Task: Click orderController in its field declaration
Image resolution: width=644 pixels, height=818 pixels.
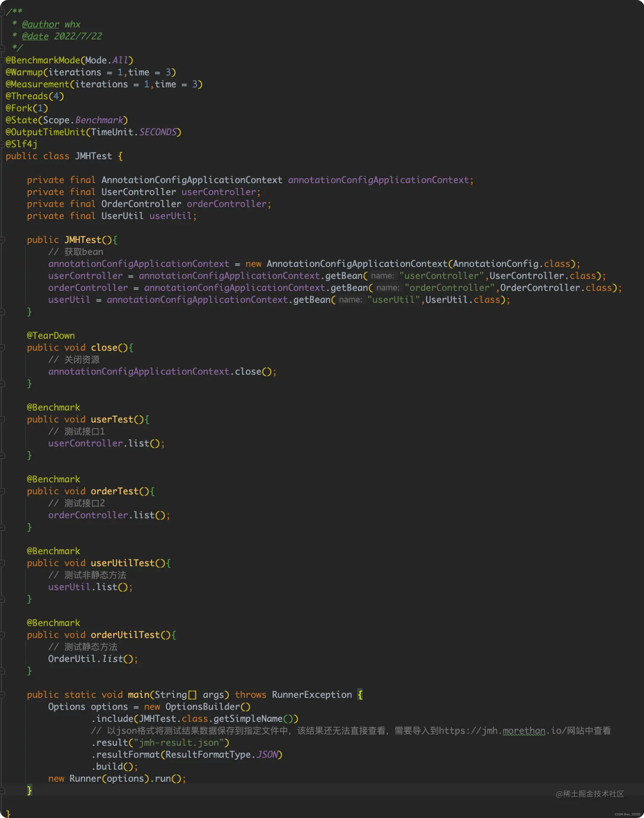Action: pyautogui.click(x=227, y=204)
